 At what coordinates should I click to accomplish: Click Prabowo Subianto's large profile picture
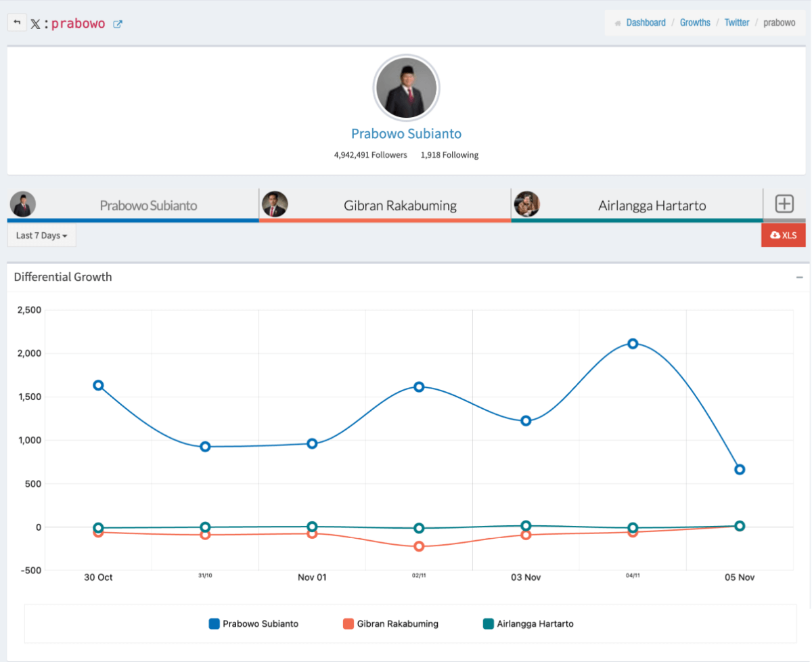pos(406,89)
